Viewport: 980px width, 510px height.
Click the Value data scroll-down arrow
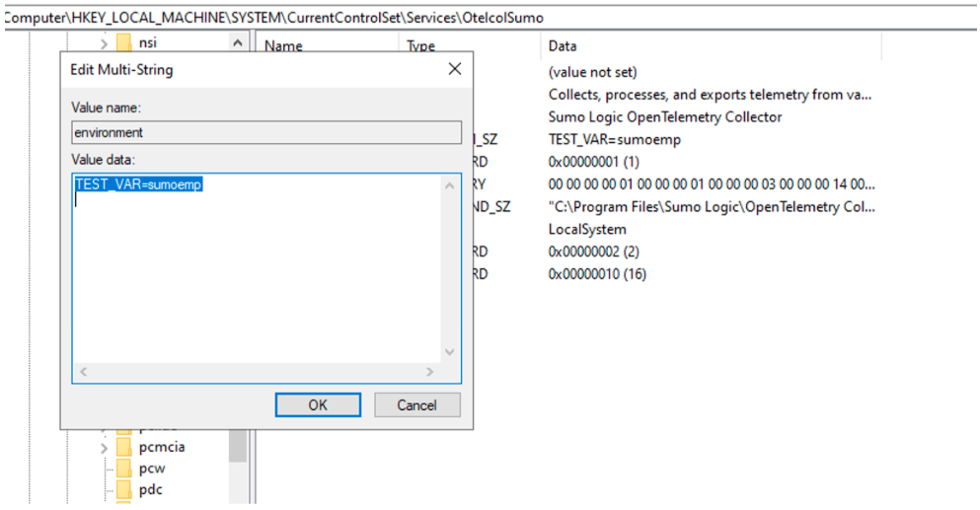[x=450, y=352]
